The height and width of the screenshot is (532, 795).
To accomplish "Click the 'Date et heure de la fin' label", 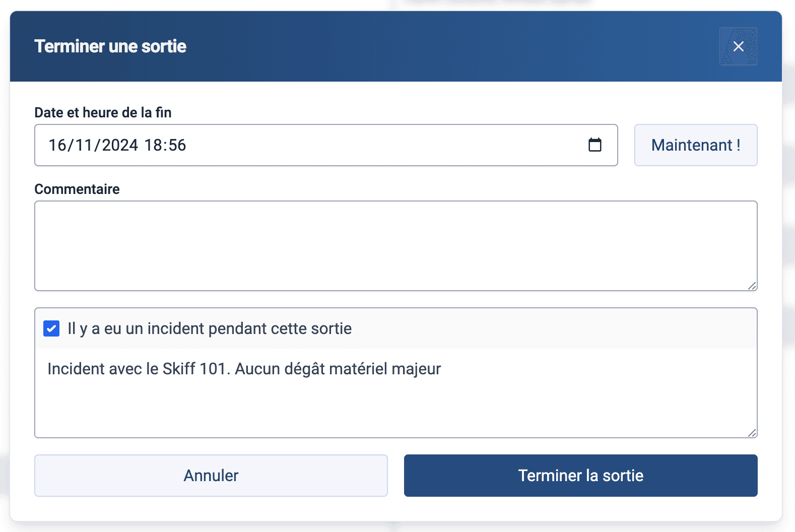I will pyautogui.click(x=103, y=112).
